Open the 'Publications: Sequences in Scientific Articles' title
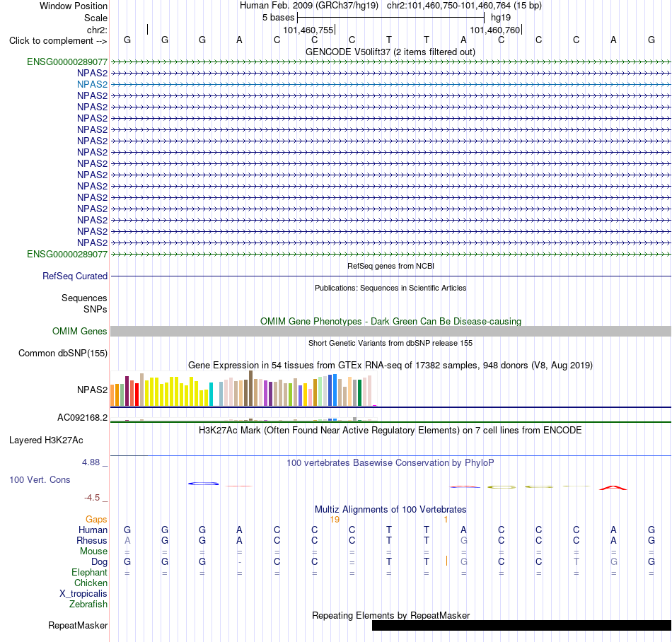The width and height of the screenshot is (672, 642). pyautogui.click(x=390, y=288)
